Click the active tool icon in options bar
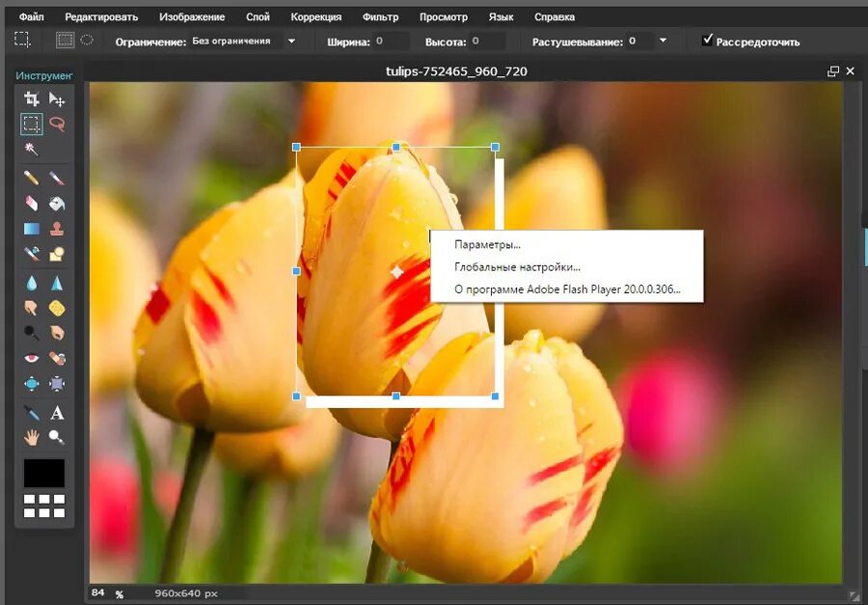The image size is (868, 605). click(22, 40)
